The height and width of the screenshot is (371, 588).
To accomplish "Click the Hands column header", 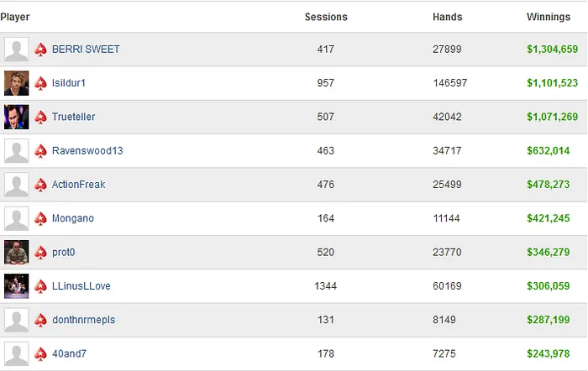I will point(447,17).
